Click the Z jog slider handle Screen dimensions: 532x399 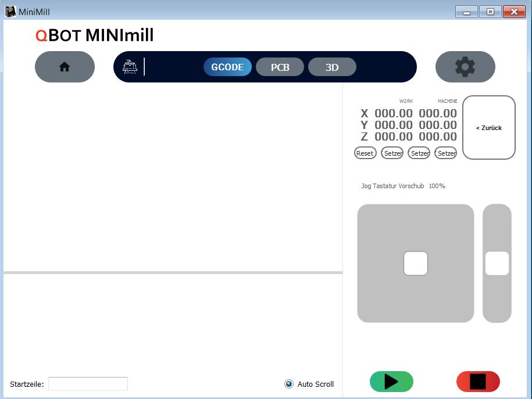tap(497, 264)
